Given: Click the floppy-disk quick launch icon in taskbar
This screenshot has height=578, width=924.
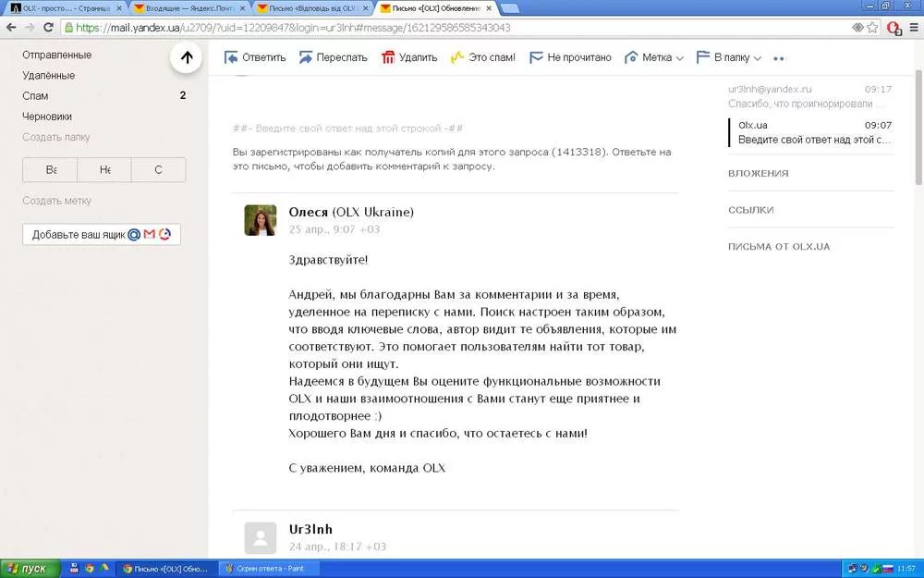Looking at the screenshot, I should pos(74,569).
